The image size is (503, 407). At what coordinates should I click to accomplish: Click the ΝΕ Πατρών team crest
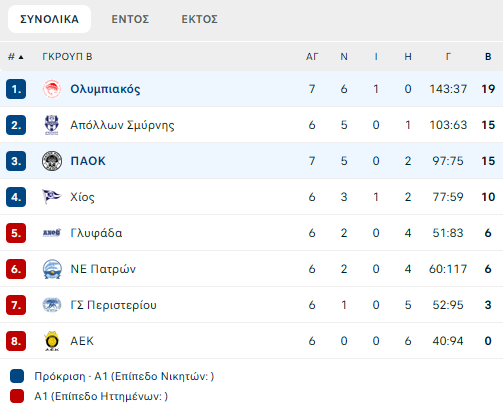(x=52, y=269)
